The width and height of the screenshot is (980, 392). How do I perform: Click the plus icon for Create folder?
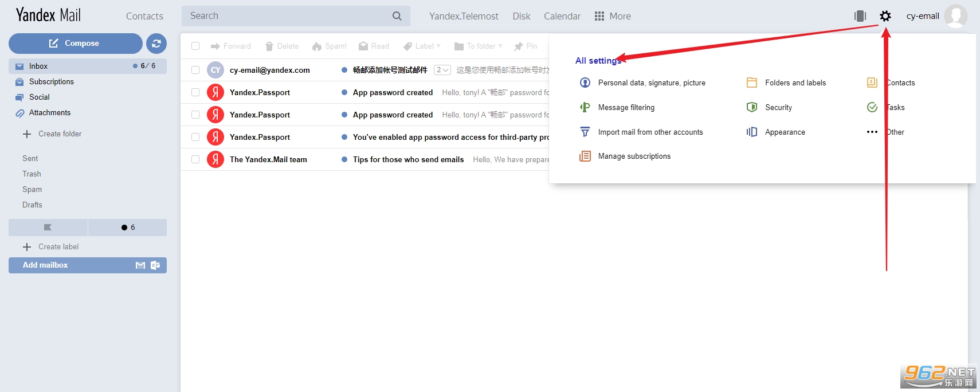coord(27,134)
